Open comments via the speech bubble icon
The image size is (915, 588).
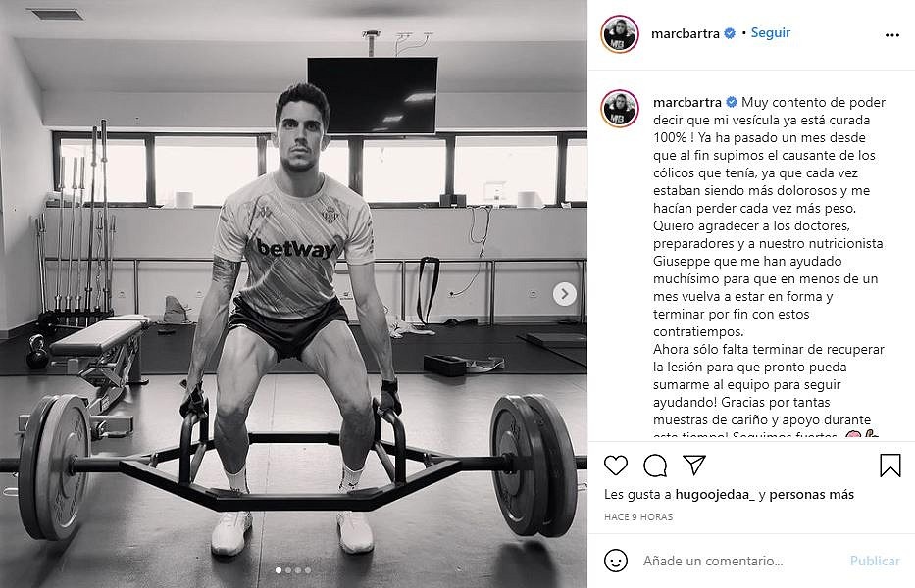pos(655,465)
